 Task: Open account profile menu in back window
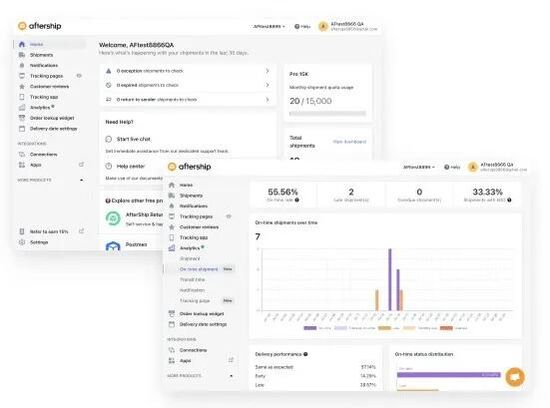click(348, 26)
